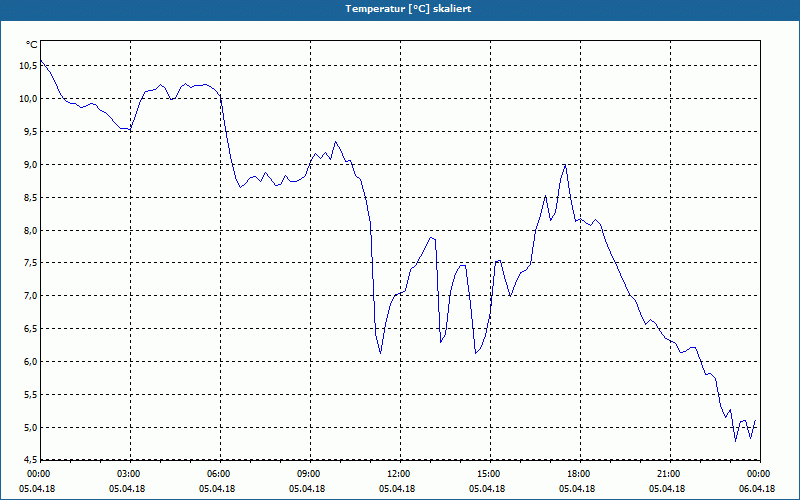Viewport: 800px width, 500px height.
Task: Select the '12:00' x-axis label
Action: pos(400,474)
